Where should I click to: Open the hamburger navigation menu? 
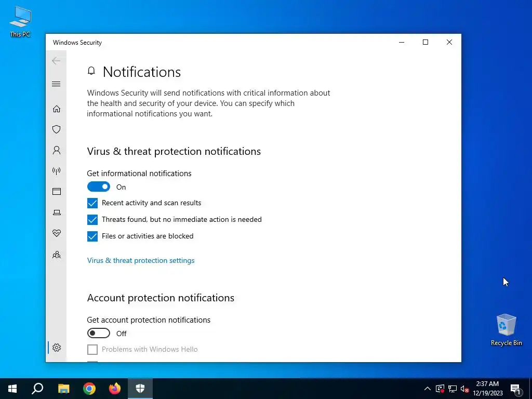click(x=56, y=84)
